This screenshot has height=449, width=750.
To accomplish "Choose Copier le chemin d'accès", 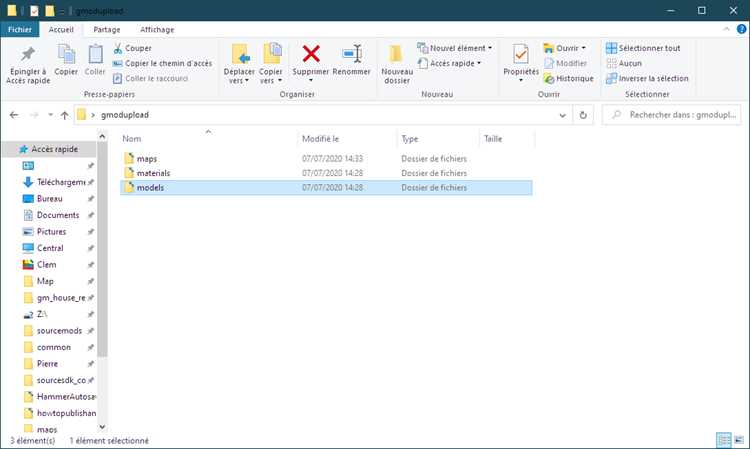I will (162, 63).
